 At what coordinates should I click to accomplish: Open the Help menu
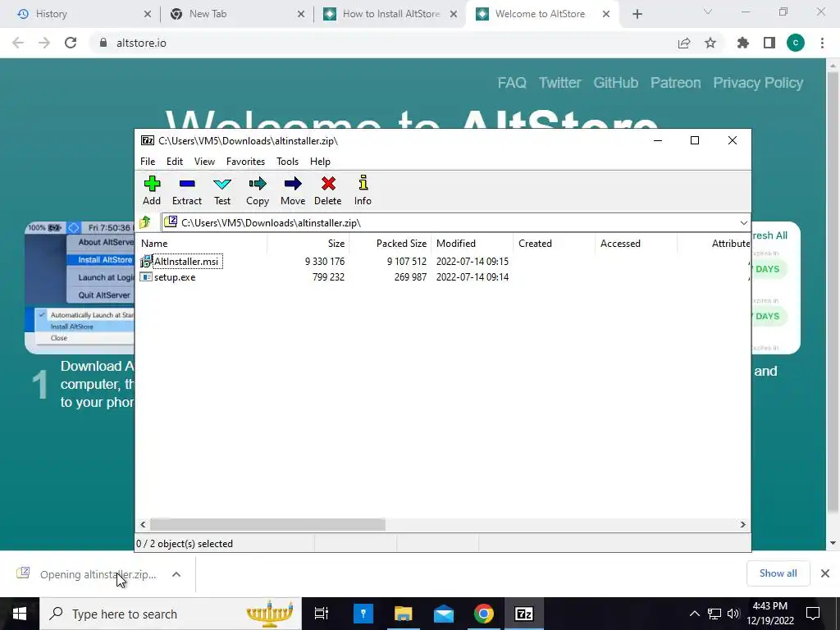(x=320, y=162)
